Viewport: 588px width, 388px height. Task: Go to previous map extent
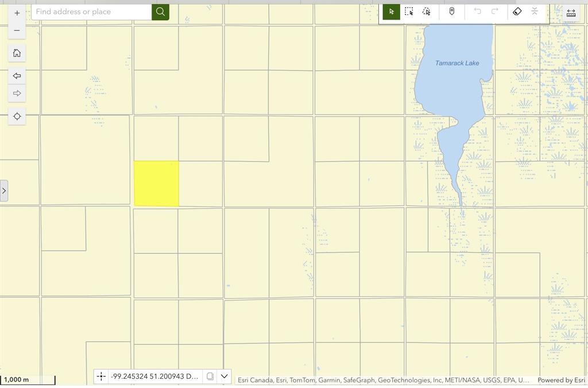point(17,76)
